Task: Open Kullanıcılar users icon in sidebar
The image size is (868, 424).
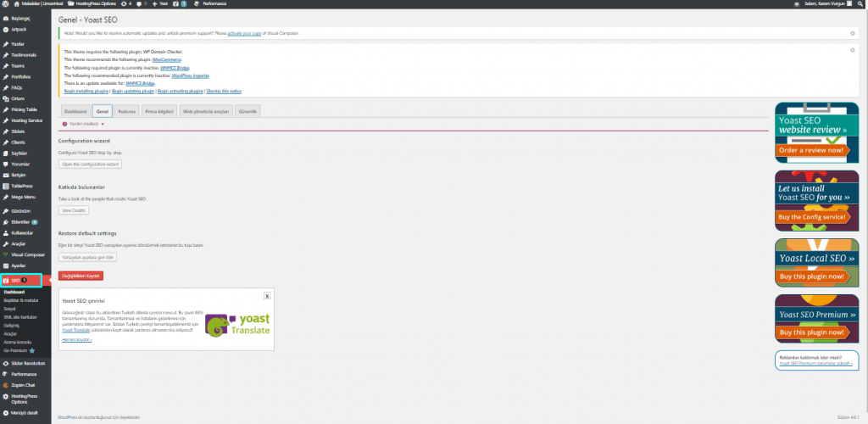Action: [6, 233]
